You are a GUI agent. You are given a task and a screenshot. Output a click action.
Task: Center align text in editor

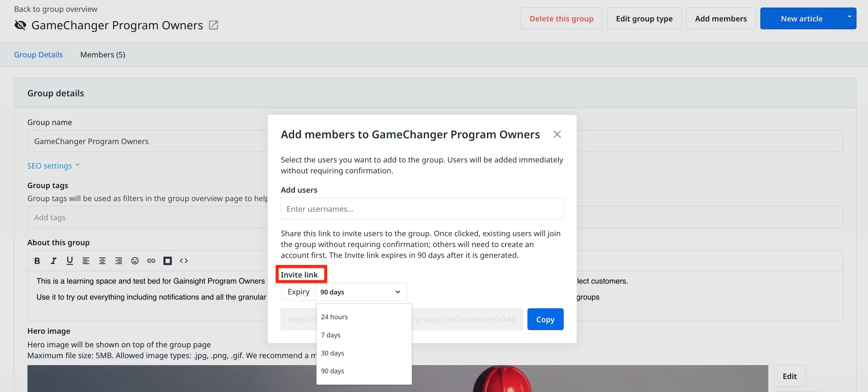coord(102,260)
